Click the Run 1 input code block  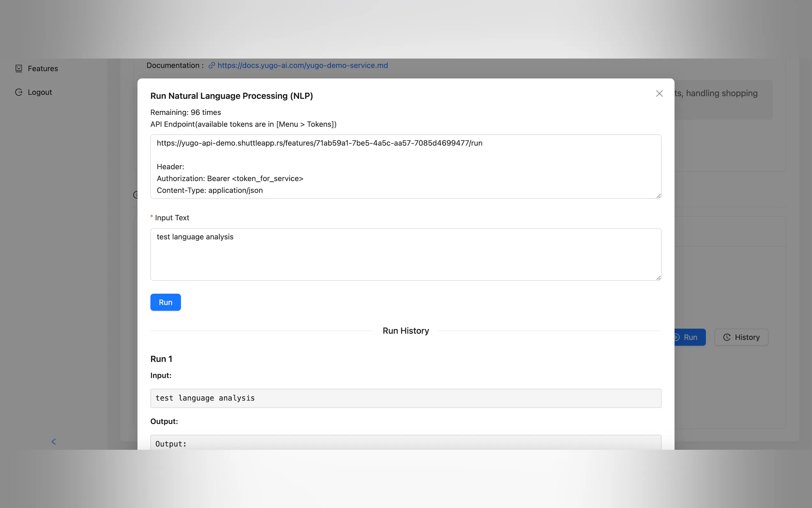coord(405,398)
